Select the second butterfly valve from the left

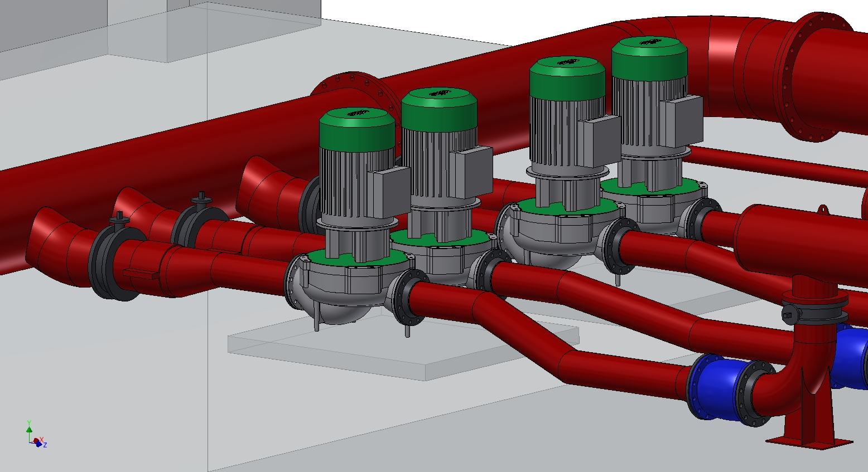tap(195, 222)
